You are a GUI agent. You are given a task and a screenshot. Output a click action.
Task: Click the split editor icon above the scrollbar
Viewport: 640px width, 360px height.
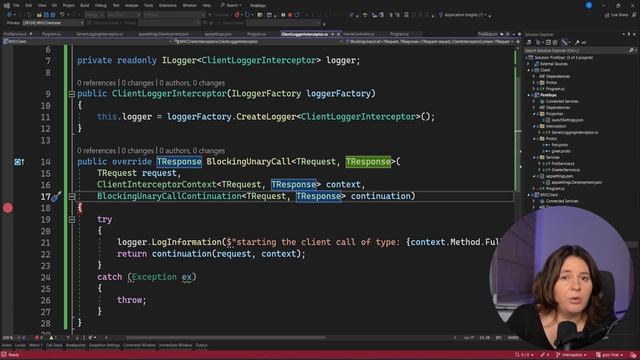[518, 42]
